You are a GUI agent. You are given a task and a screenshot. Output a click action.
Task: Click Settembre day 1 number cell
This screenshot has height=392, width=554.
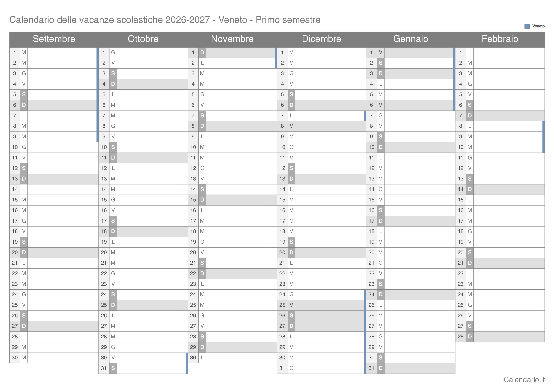point(15,53)
